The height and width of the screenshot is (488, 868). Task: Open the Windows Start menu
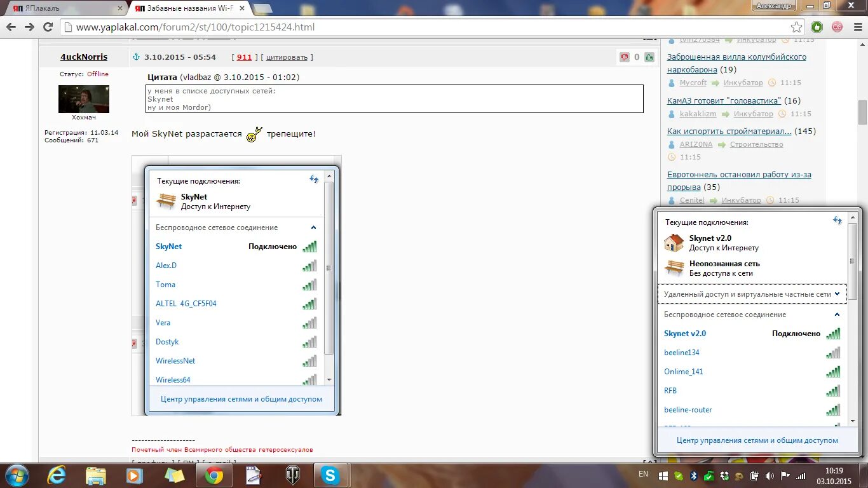(x=16, y=475)
